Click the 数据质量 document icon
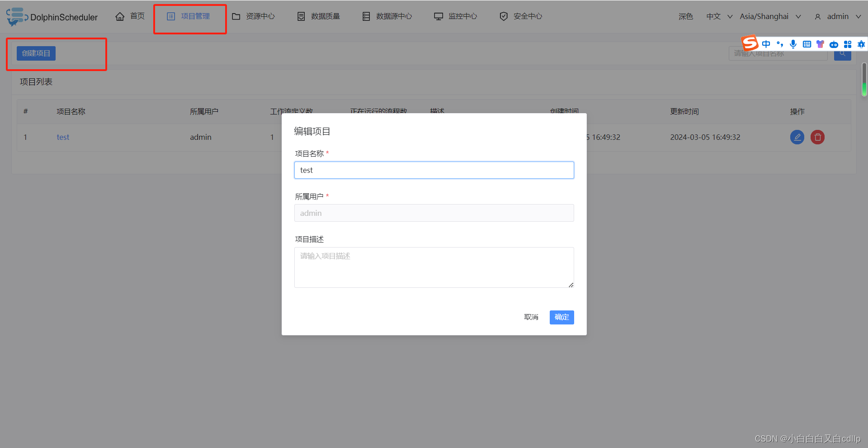Viewport: 868px width, 448px height. pyautogui.click(x=301, y=16)
